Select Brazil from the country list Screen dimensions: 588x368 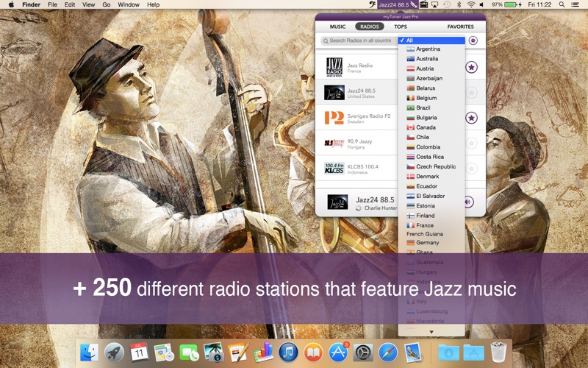(x=431, y=107)
